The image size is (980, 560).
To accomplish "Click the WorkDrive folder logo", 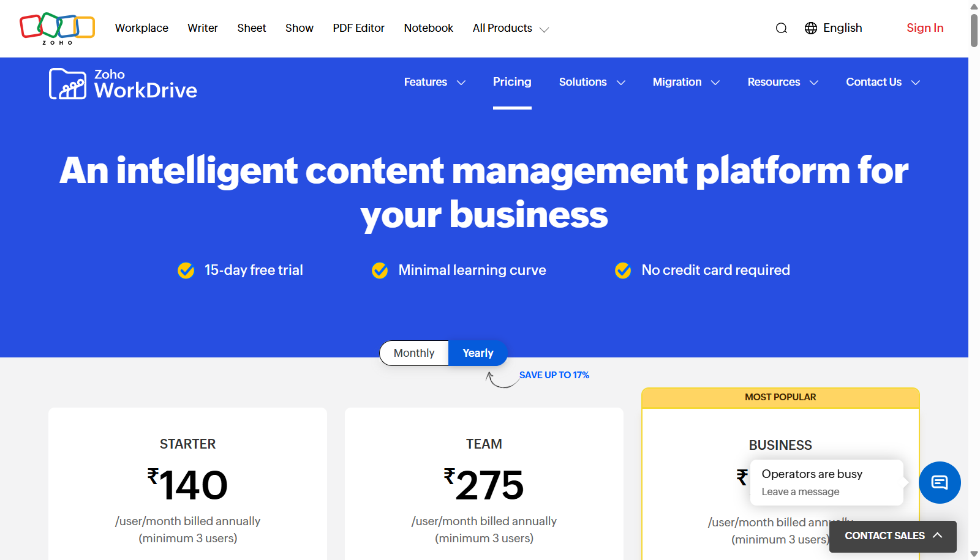I will click(67, 84).
